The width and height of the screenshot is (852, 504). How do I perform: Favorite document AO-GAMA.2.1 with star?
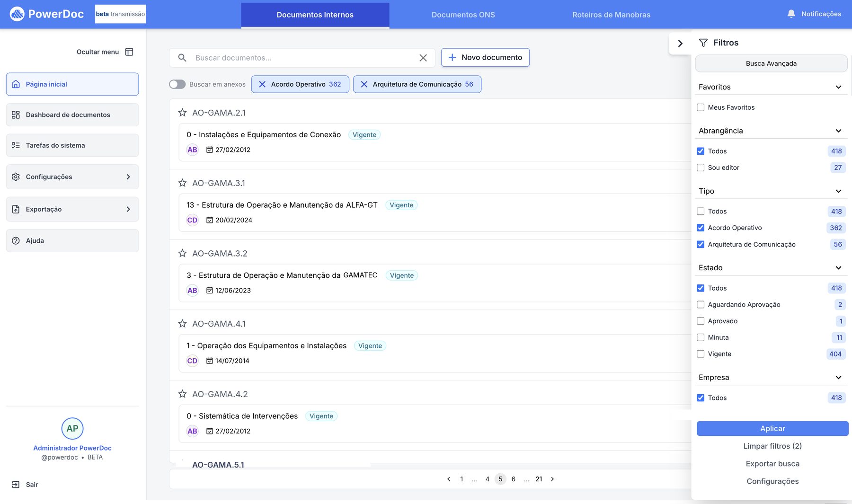pyautogui.click(x=182, y=113)
